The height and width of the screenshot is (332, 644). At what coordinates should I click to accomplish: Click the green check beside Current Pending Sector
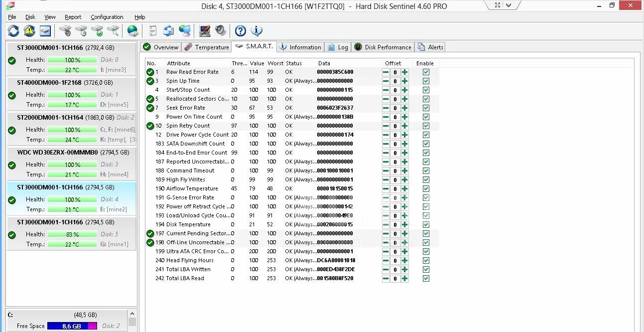coord(150,233)
